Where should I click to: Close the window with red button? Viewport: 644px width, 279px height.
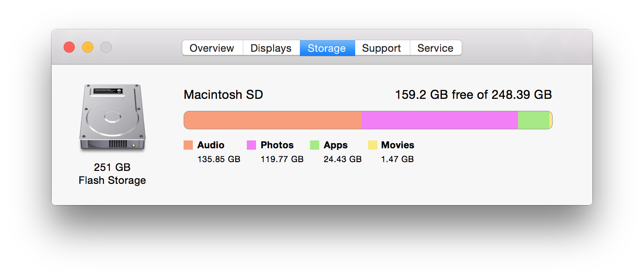[69, 47]
